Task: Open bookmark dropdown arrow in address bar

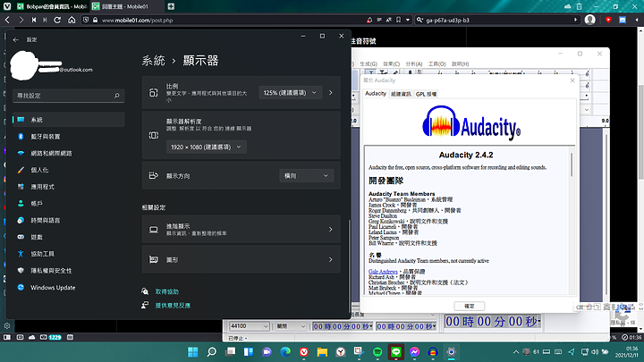Action: coord(408,20)
